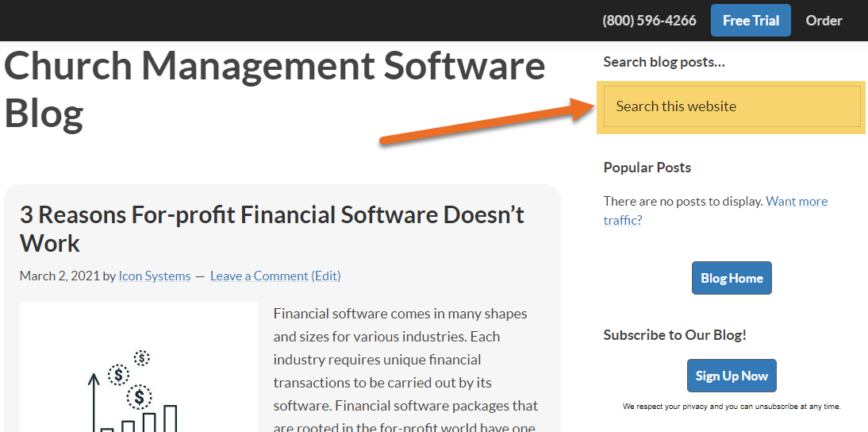
Task: Focus the Search this website field
Action: point(732,106)
